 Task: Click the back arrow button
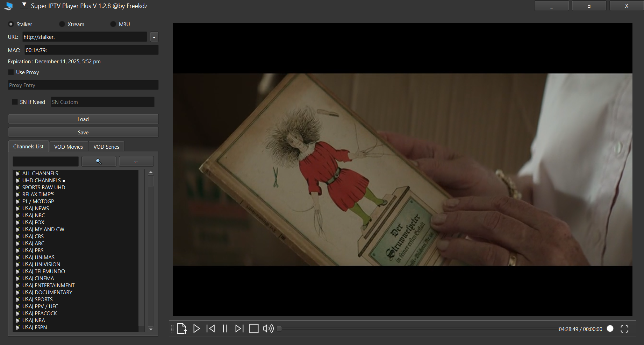[x=136, y=161]
